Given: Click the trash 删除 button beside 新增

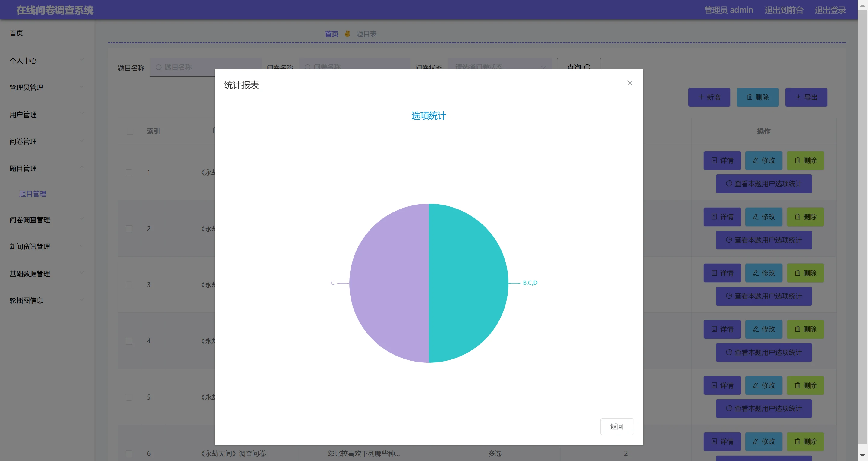Looking at the screenshot, I should click(757, 97).
